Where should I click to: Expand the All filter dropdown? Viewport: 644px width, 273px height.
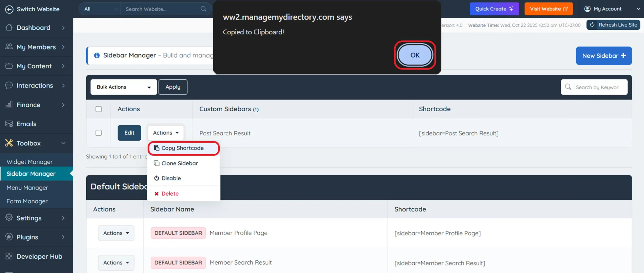pos(99,9)
